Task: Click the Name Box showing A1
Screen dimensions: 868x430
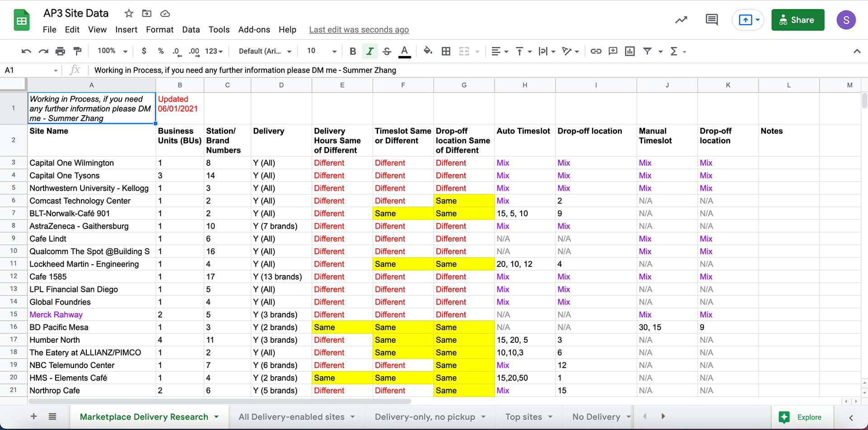Action: pos(31,70)
